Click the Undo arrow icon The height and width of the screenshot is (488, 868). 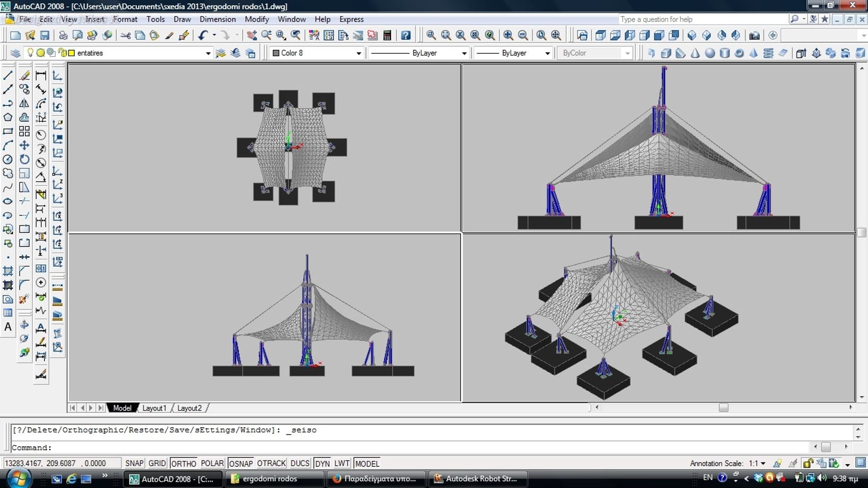[203, 35]
